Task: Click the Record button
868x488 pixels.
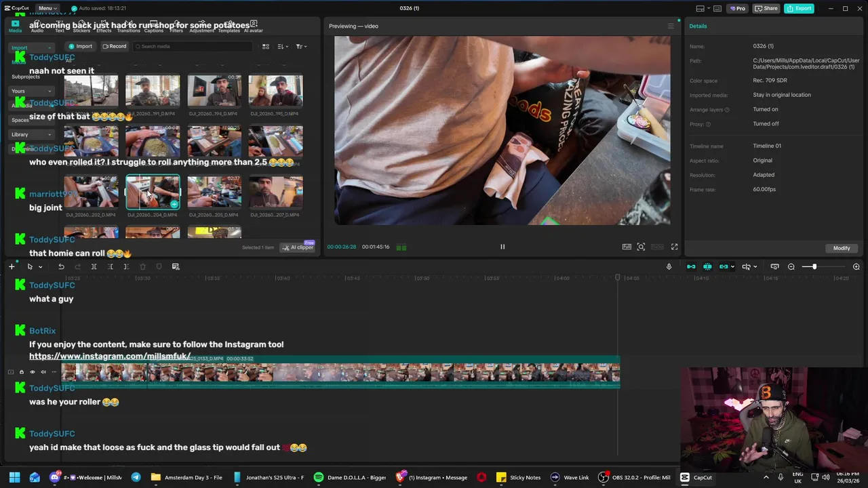Action: click(x=114, y=46)
